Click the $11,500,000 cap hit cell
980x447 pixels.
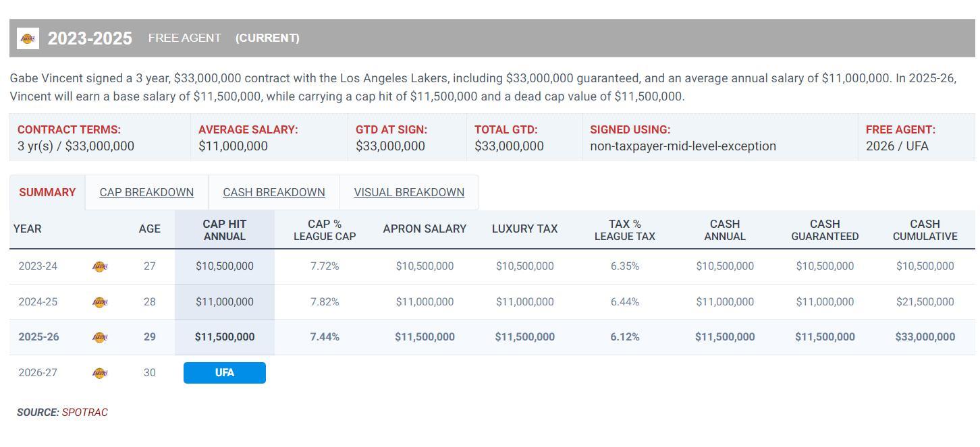coord(225,337)
